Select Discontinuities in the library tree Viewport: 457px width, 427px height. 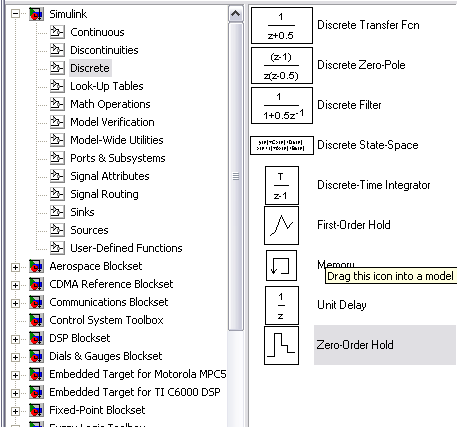(104, 50)
